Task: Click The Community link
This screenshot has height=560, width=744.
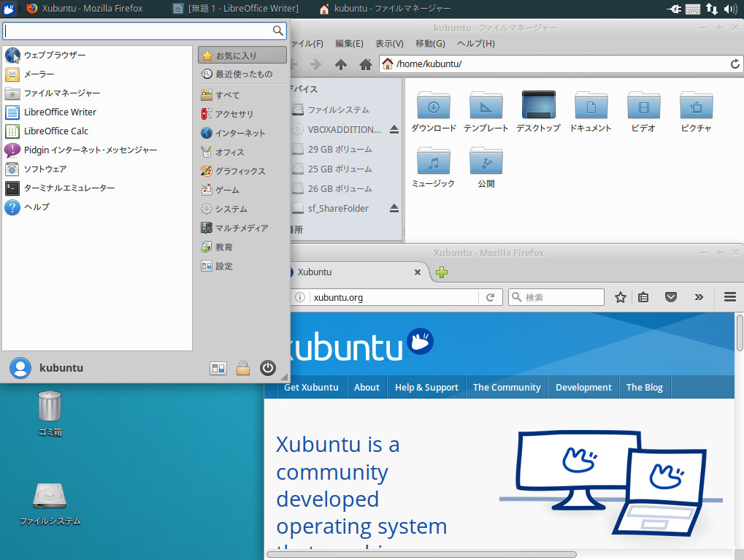Action: coord(507,387)
